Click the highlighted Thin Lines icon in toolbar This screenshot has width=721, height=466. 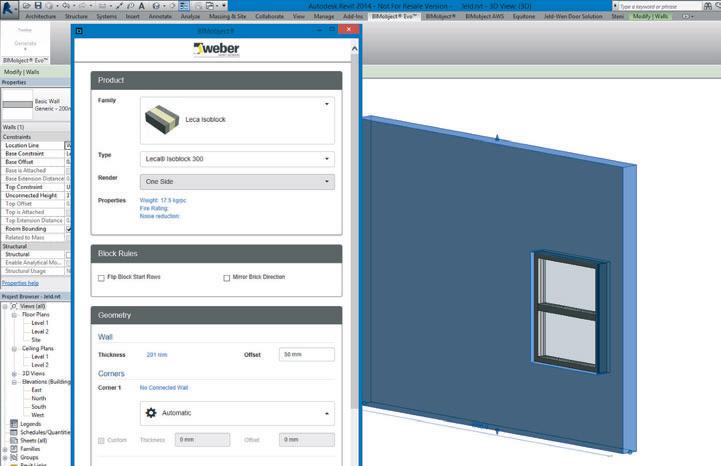184,6
